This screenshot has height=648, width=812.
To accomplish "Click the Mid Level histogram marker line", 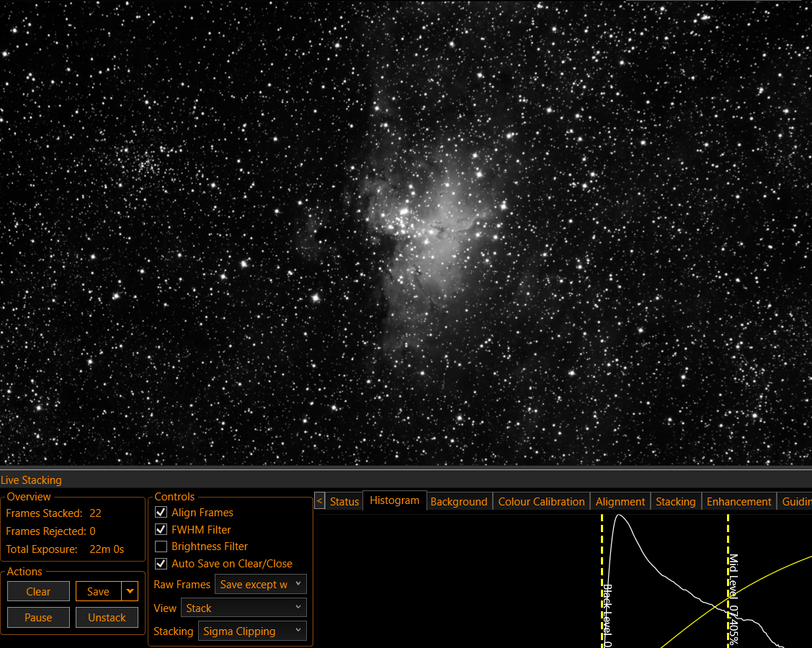I will (728, 580).
